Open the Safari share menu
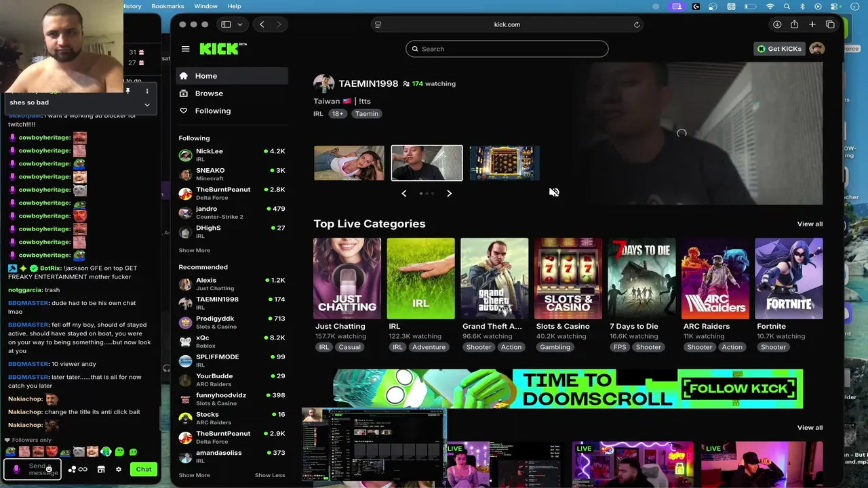This screenshot has width=868, height=488. click(x=794, y=24)
